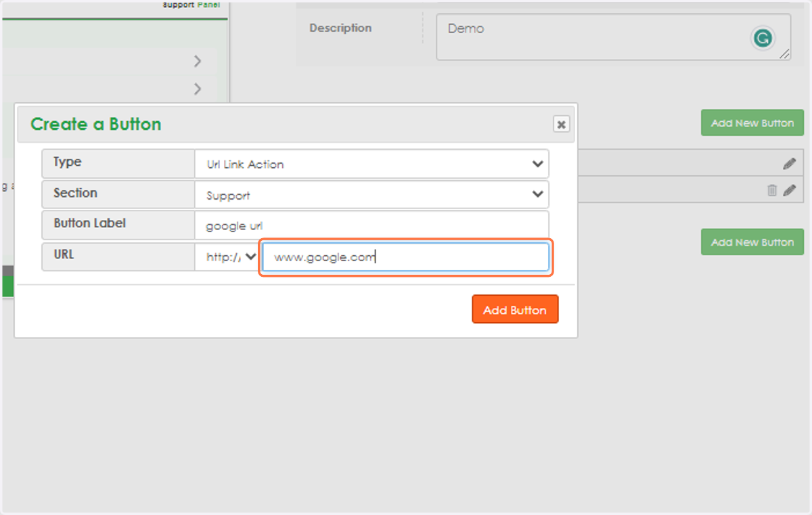Click the pencil edit icon in first row
This screenshot has height=515, width=812.
pyautogui.click(x=789, y=163)
